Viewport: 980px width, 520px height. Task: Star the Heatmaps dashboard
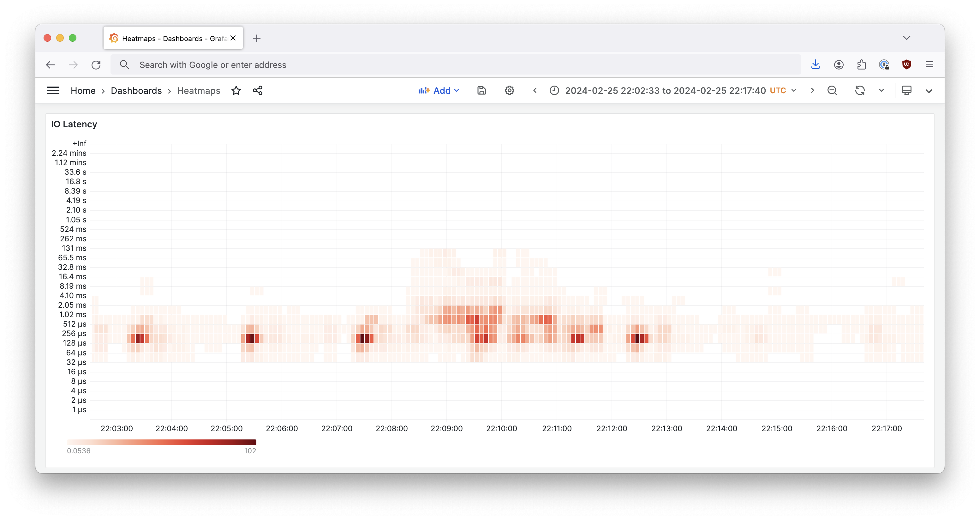236,91
